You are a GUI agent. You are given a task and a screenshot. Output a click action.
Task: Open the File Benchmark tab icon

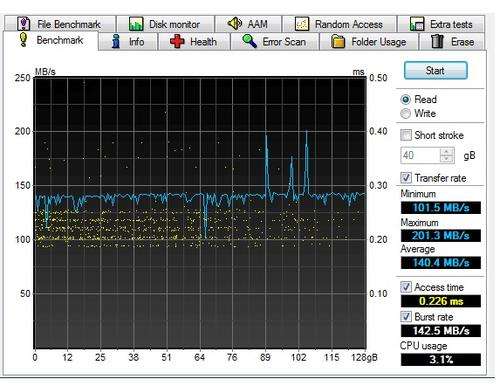pyautogui.click(x=23, y=24)
